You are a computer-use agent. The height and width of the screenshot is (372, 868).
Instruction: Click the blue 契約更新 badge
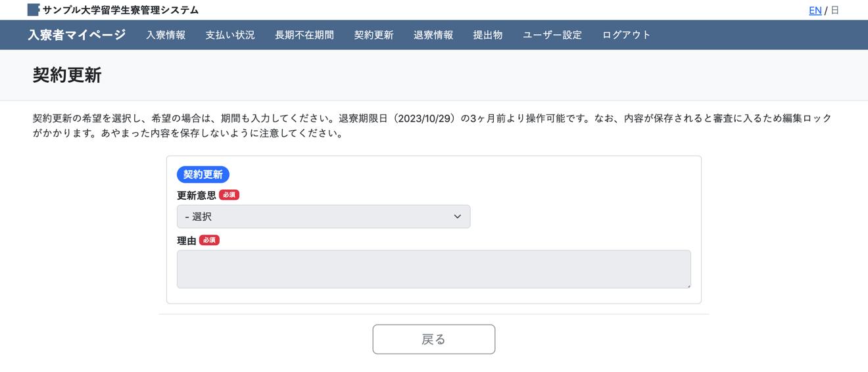pyautogui.click(x=203, y=175)
